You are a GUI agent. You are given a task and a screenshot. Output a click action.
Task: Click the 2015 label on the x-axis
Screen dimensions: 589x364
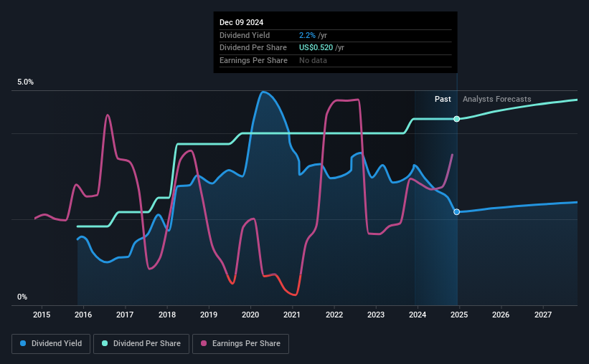(x=42, y=315)
